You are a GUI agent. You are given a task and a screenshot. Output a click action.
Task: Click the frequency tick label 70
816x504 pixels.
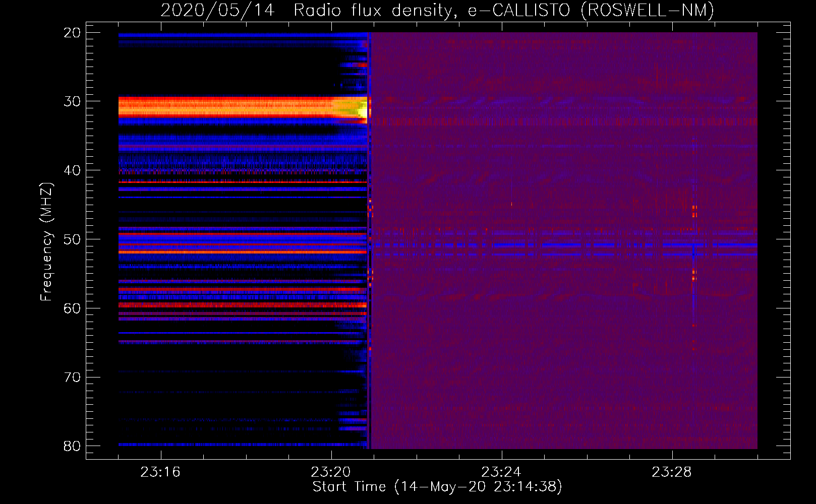[72, 377]
